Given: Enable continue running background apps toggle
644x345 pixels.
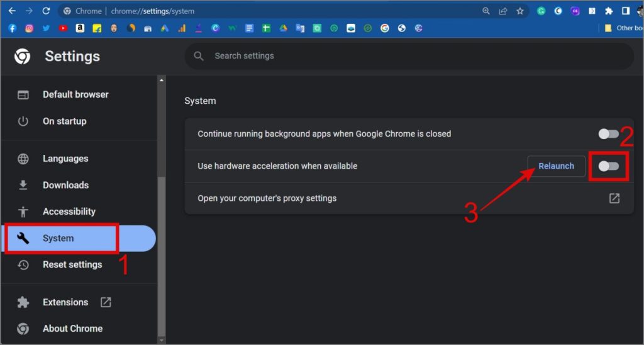Looking at the screenshot, I should coord(608,133).
